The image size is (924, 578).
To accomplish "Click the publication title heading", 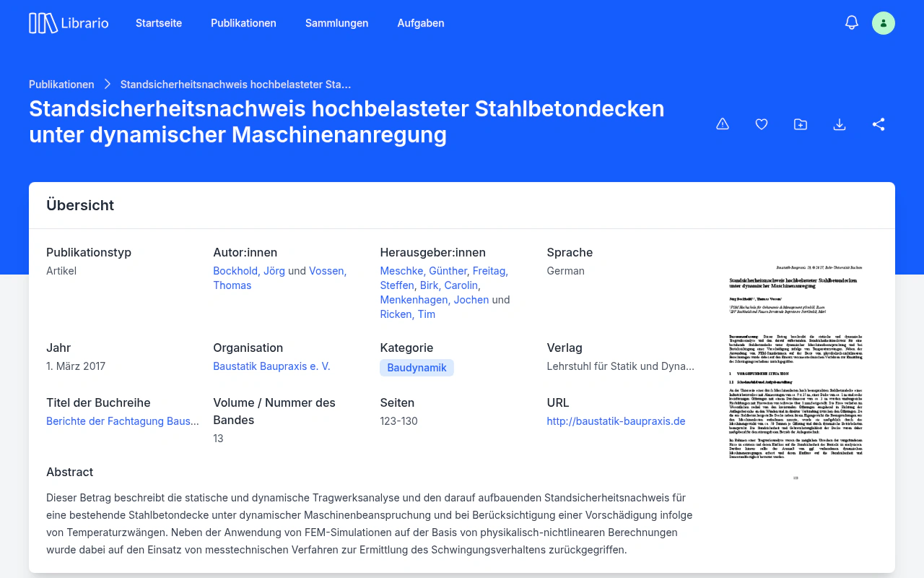I will pyautogui.click(x=346, y=121).
